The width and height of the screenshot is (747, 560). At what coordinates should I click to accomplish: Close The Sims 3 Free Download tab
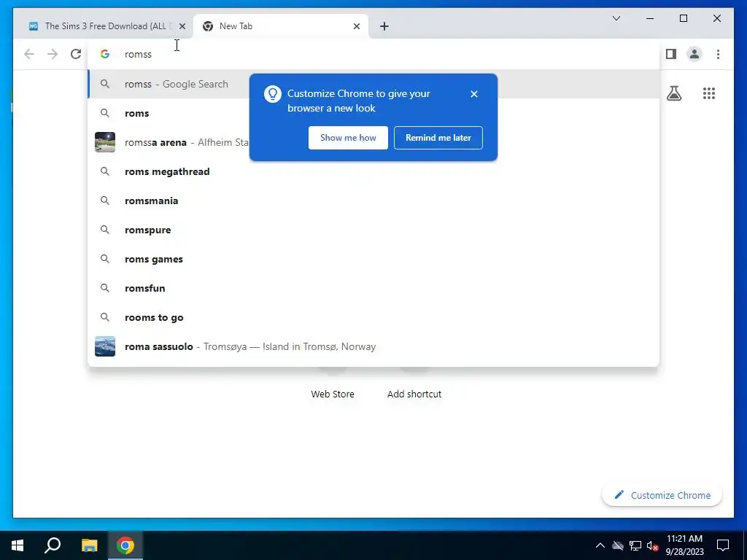pyautogui.click(x=182, y=26)
